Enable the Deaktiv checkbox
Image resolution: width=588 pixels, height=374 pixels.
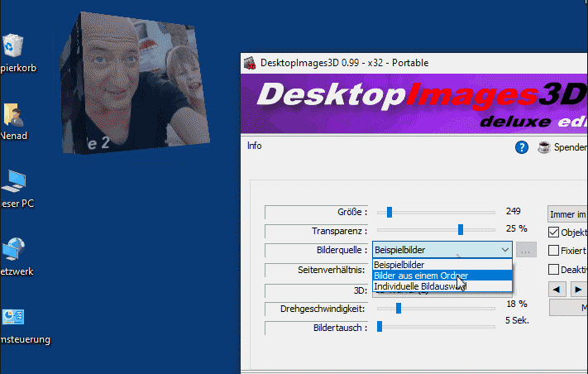point(553,270)
